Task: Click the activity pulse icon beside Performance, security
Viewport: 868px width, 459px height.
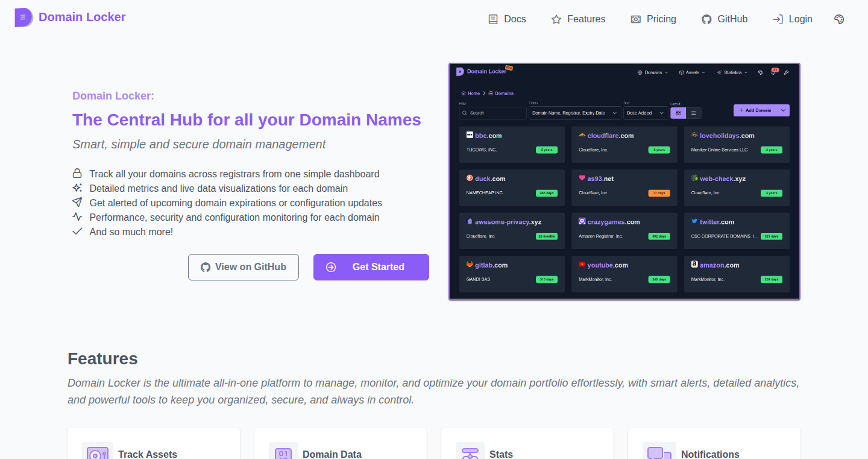Action: click(77, 217)
